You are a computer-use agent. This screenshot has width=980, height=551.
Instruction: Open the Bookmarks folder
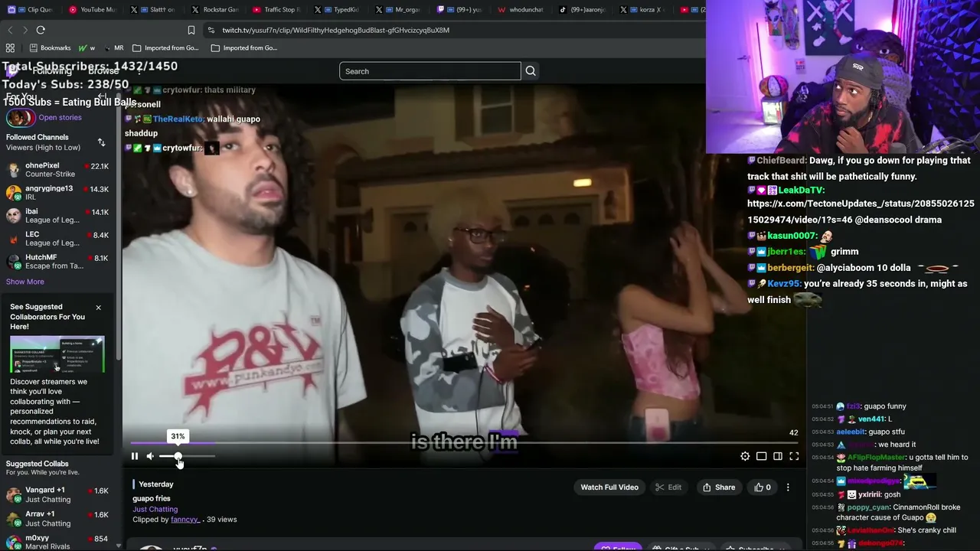point(51,47)
